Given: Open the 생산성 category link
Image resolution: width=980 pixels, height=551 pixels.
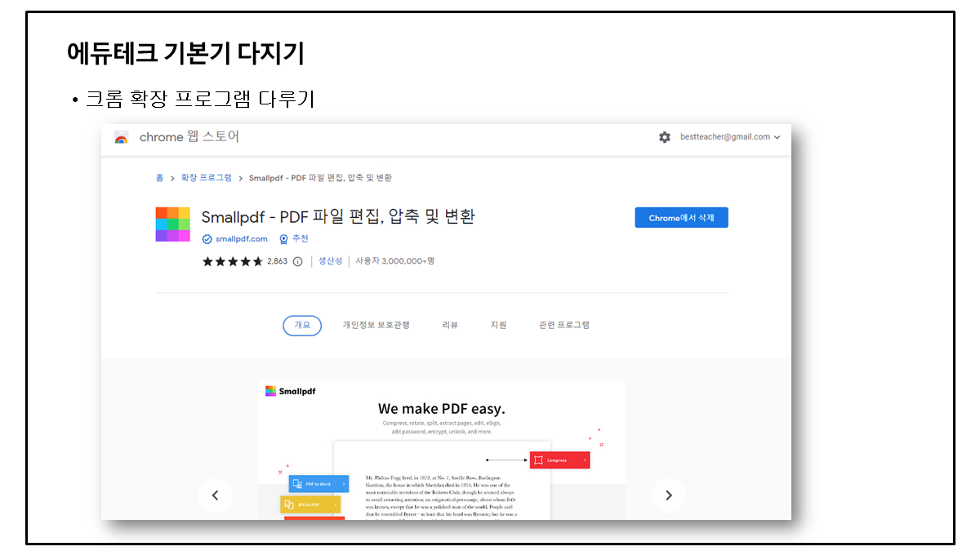Looking at the screenshot, I should (331, 261).
